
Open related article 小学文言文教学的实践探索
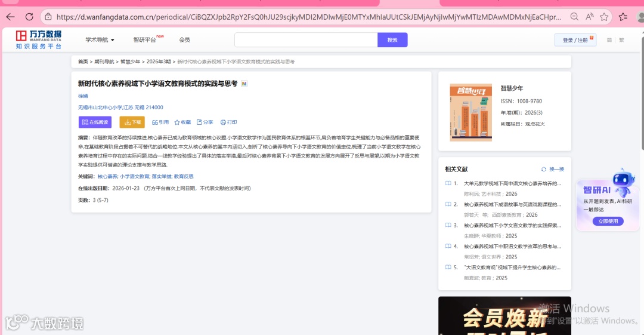[x=512, y=225]
